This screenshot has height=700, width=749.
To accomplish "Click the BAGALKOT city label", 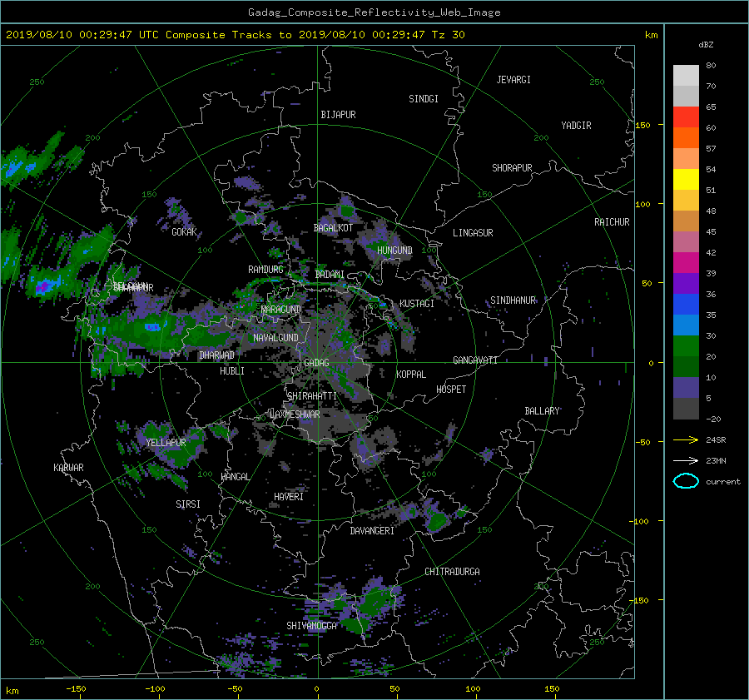I will [333, 228].
